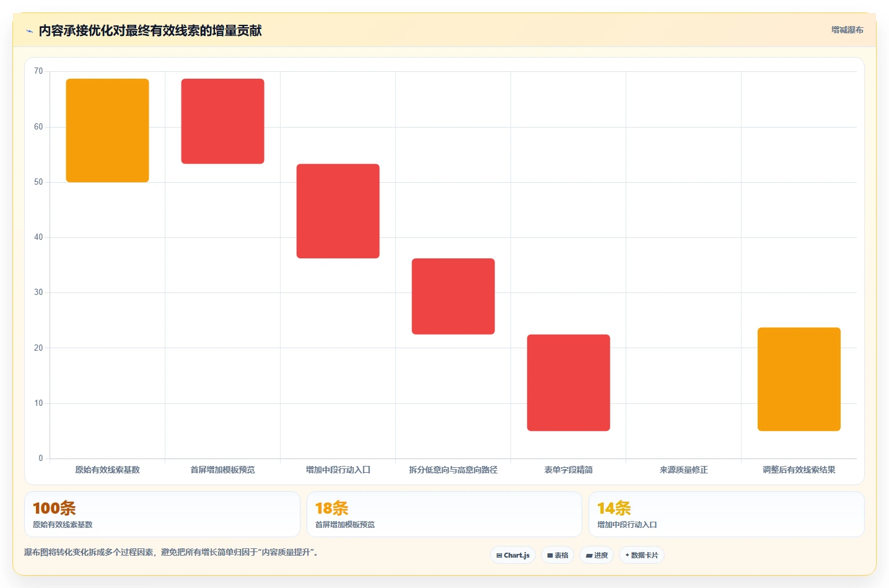Click the y-axis value 60
The image size is (889, 588).
38,127
